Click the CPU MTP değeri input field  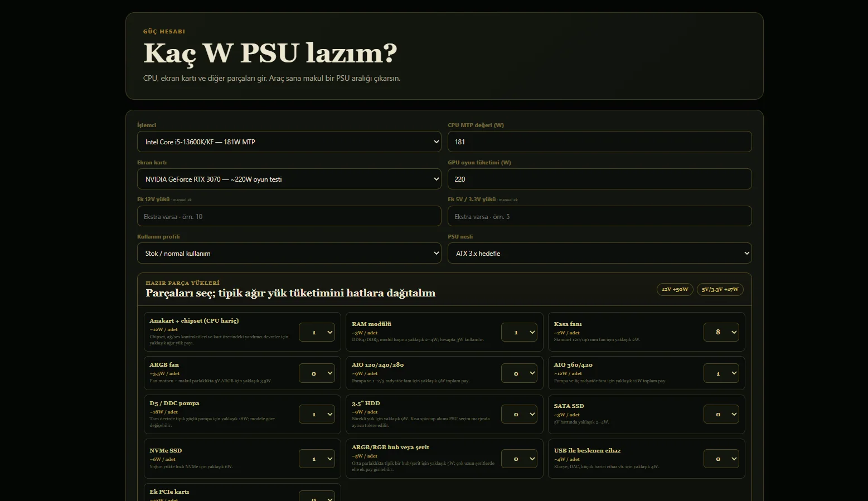pos(599,142)
